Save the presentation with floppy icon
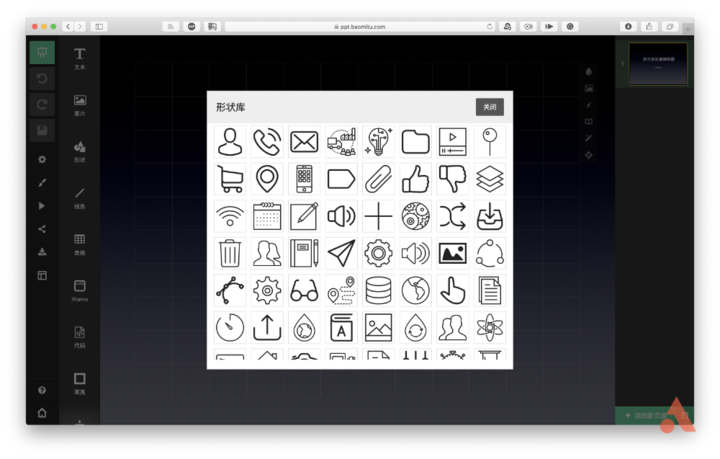Screen dimensions: 720x459 [42, 131]
